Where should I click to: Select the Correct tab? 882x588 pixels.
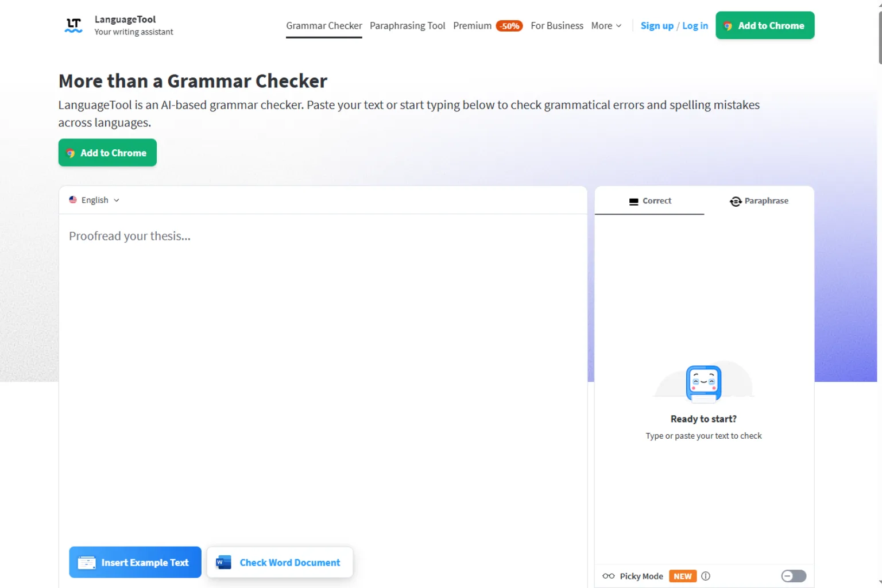point(649,201)
